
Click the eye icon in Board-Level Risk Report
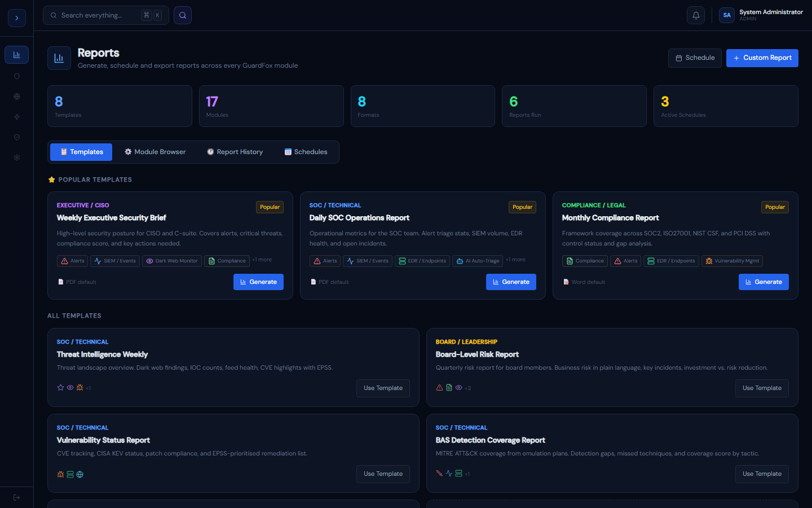[x=458, y=388]
